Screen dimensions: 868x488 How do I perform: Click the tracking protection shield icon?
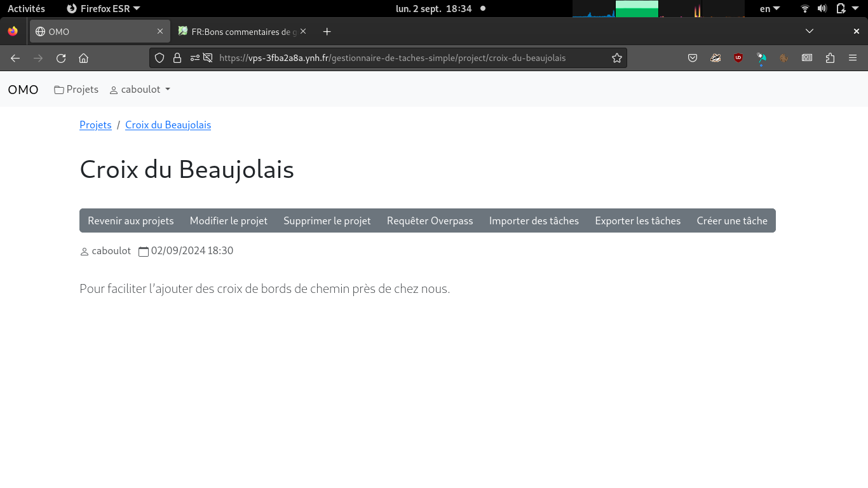159,58
